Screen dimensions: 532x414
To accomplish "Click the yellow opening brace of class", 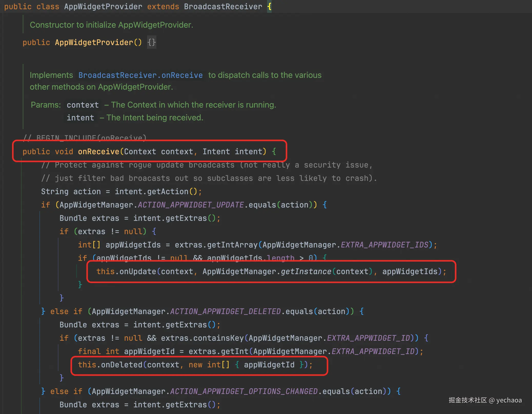I will click(269, 6).
